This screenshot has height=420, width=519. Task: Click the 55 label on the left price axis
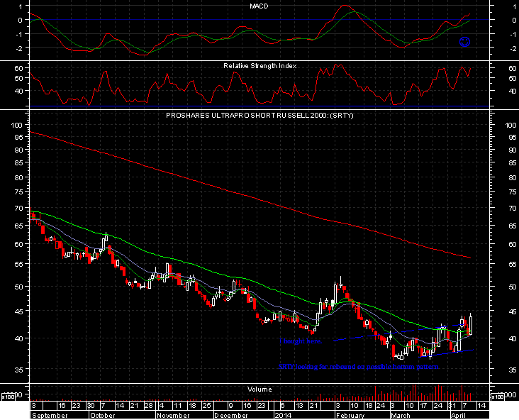(x=18, y=264)
